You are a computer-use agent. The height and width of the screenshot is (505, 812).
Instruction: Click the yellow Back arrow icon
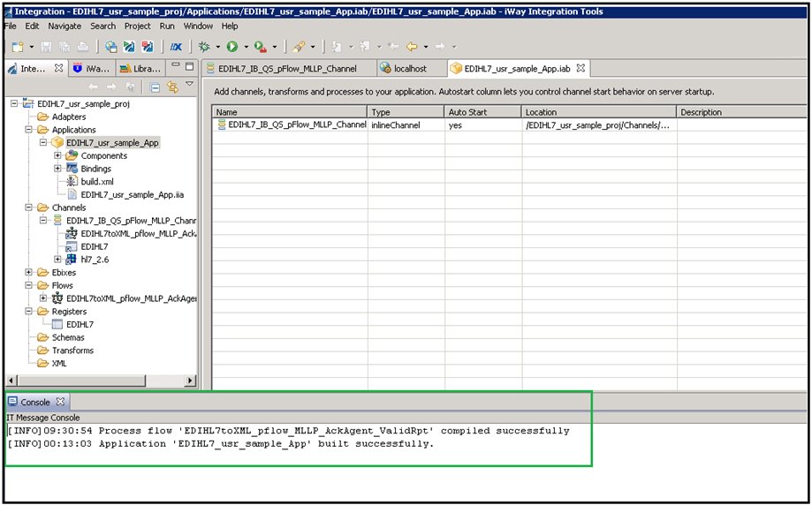point(412,47)
